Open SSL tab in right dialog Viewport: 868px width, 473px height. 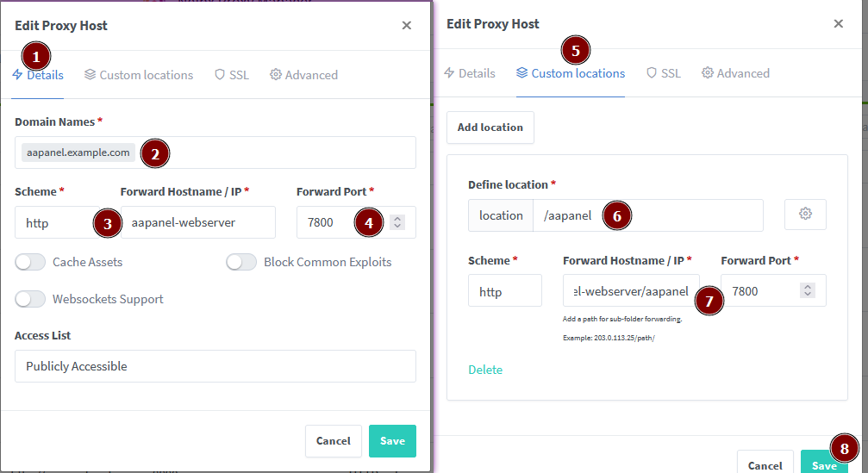[664, 73]
